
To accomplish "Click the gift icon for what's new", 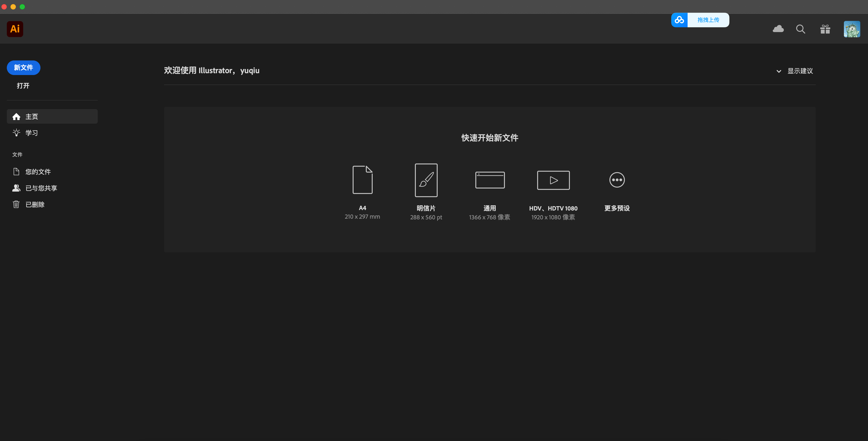I will pos(825,29).
